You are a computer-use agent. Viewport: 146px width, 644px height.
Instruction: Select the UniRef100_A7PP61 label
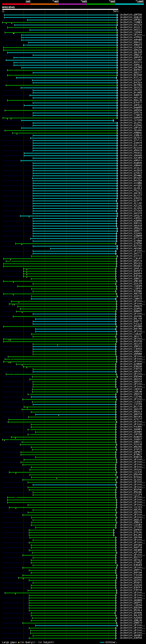click(131, 37)
